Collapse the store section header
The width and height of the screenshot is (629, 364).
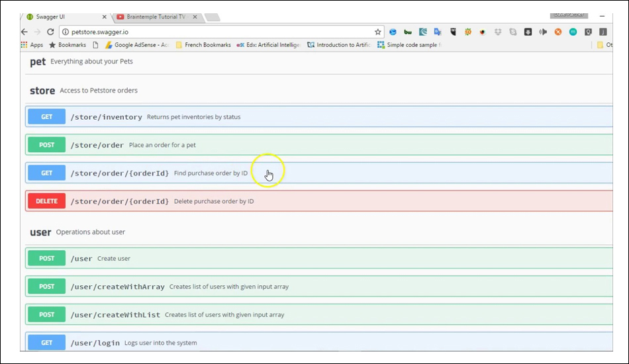point(319,91)
